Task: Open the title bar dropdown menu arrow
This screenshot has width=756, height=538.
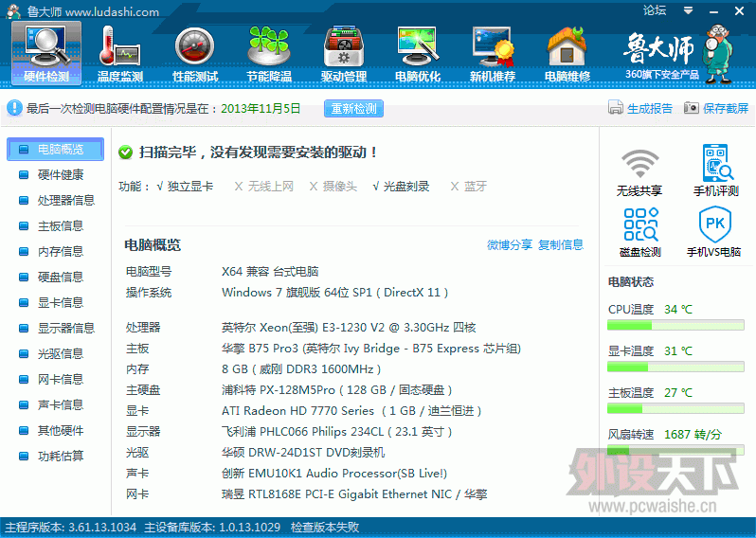Action: [x=689, y=10]
